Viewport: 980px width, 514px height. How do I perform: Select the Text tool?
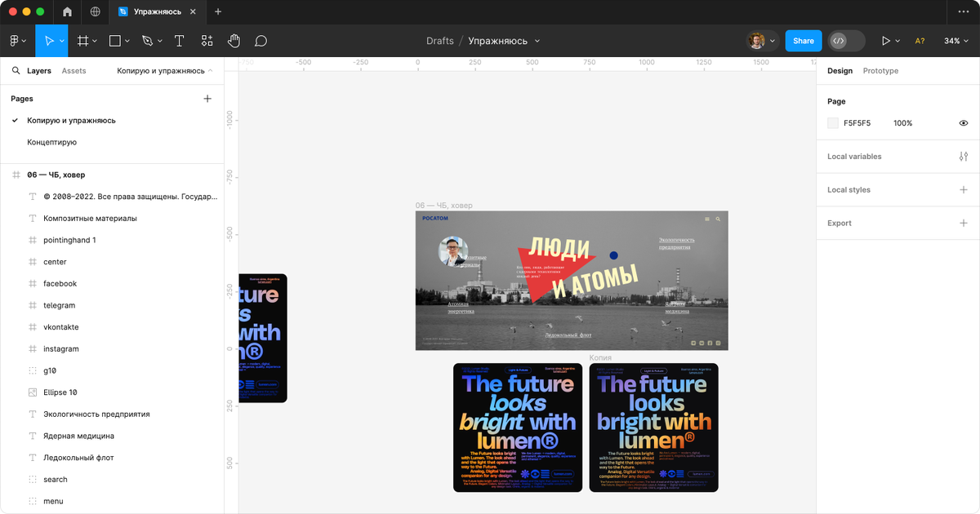tap(179, 41)
